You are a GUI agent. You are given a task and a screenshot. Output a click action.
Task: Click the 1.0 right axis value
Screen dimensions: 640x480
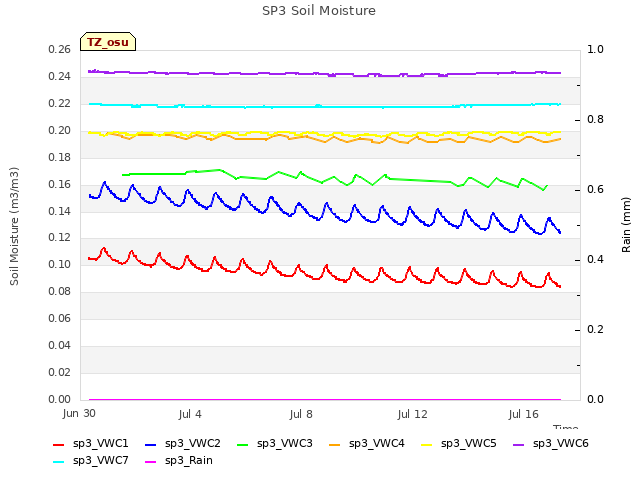tap(595, 49)
